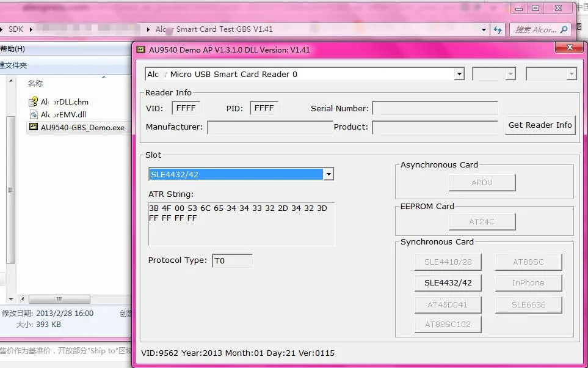The image size is (588, 368).
Task: Click the SLE4432/42 synchronous card button
Action: pos(448,283)
